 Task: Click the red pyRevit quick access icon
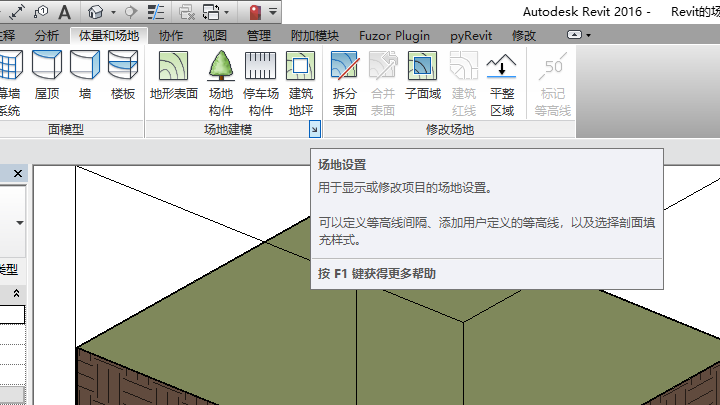coord(255,12)
